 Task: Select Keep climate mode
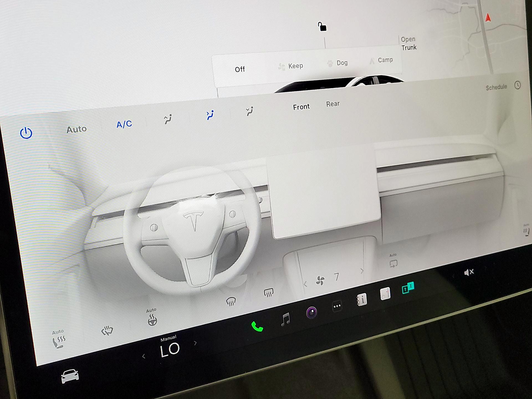click(x=290, y=66)
